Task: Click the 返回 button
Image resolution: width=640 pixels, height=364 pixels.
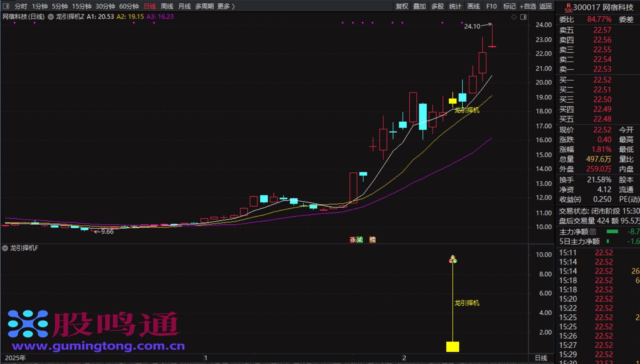Action: tap(545, 6)
